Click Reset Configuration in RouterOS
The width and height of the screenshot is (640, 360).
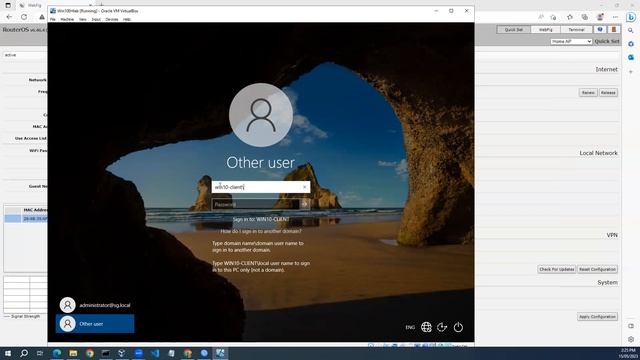coord(597,269)
